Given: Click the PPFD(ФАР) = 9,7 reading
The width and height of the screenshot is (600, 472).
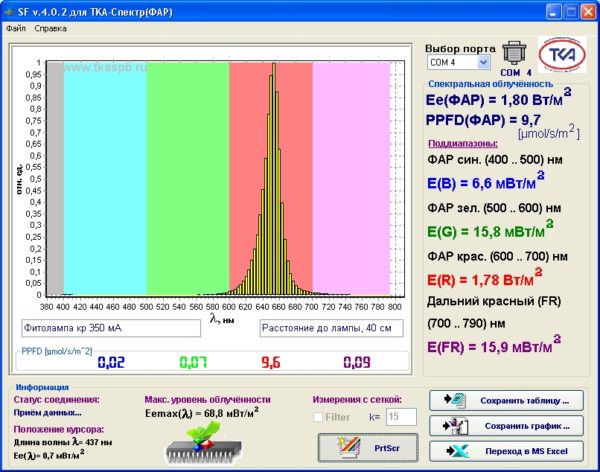Looking at the screenshot, I should click(x=483, y=120).
